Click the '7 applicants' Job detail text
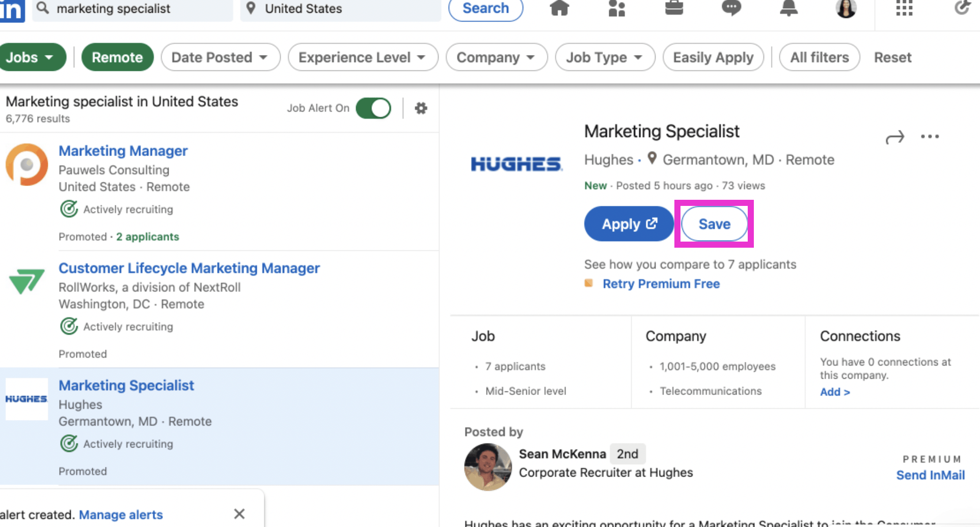This screenshot has height=527, width=980. 515,366
